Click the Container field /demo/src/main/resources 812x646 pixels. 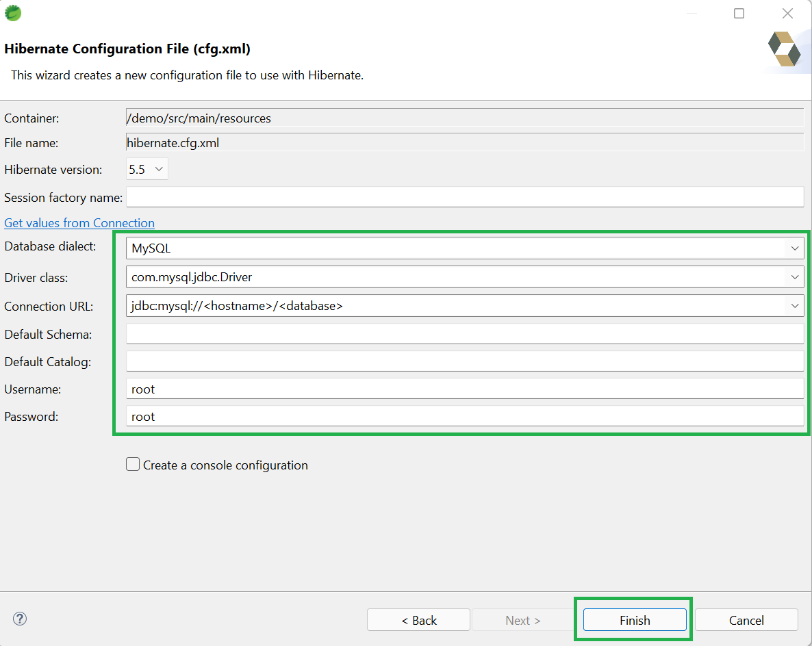click(465, 118)
